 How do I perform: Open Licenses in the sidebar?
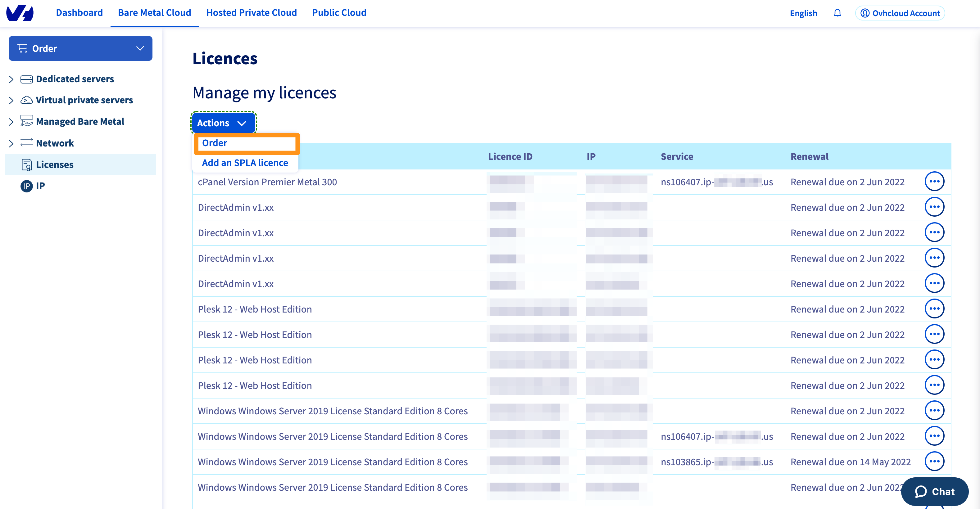coord(80,164)
